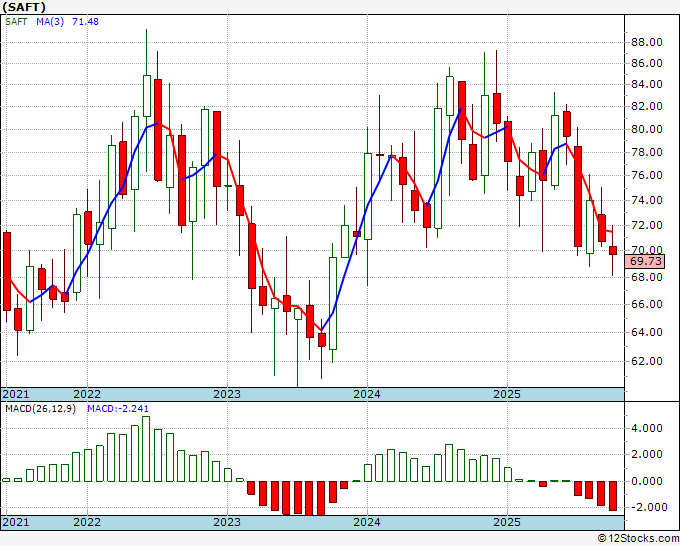
Task: Click 2023 on the price chart timeline
Action: 227,394
